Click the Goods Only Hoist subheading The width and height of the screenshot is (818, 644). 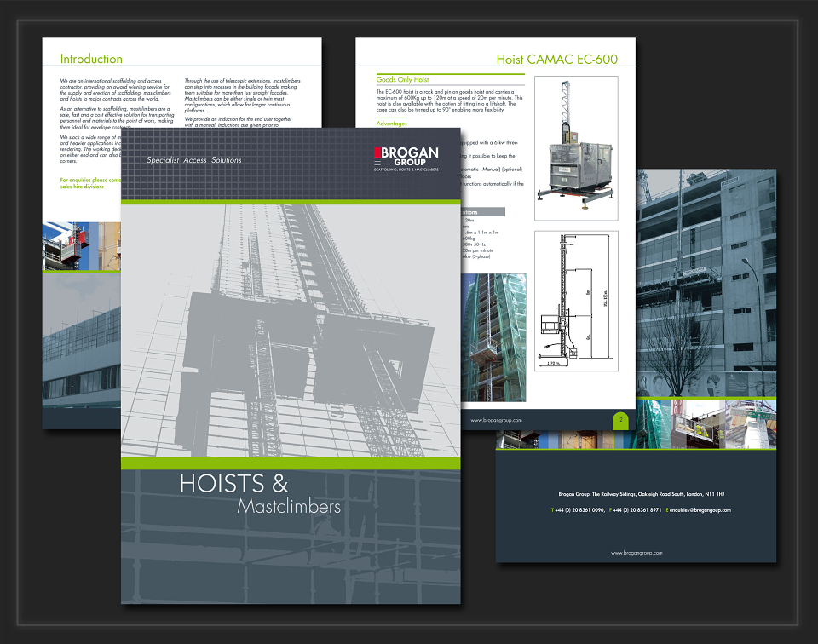402,80
